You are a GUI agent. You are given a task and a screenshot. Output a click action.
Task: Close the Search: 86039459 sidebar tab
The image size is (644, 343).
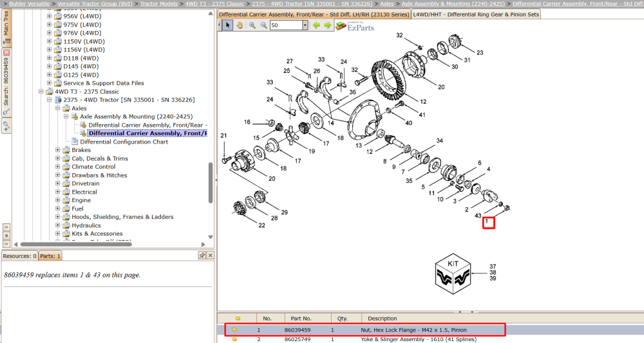point(6,53)
